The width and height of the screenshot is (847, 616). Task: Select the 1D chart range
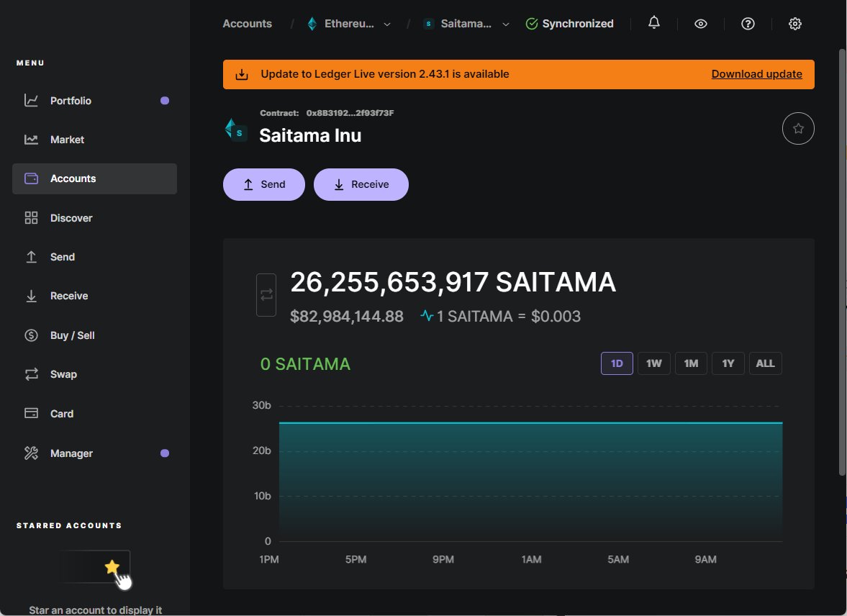[x=617, y=363]
